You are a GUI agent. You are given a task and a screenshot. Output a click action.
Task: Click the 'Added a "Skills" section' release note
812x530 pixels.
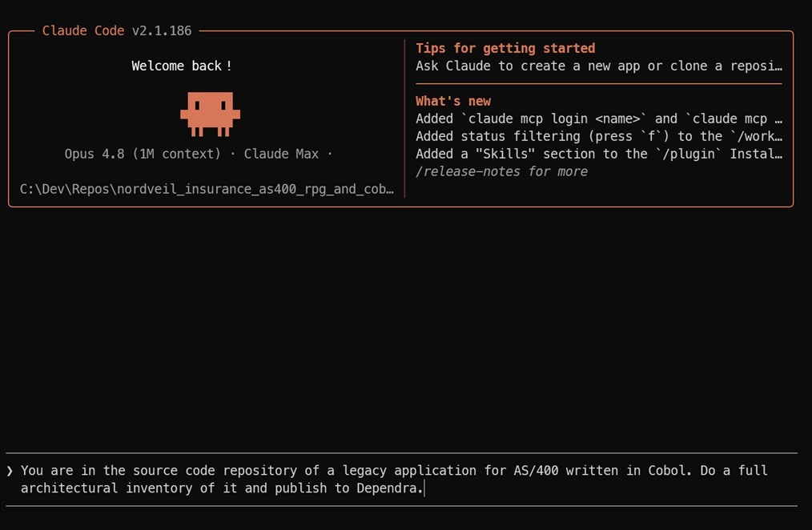coord(599,154)
